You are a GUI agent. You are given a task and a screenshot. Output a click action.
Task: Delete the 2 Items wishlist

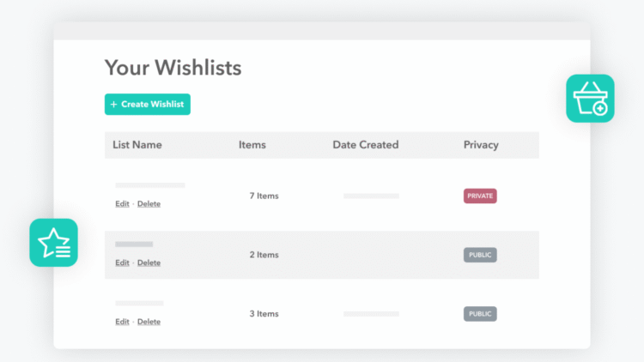point(149,262)
